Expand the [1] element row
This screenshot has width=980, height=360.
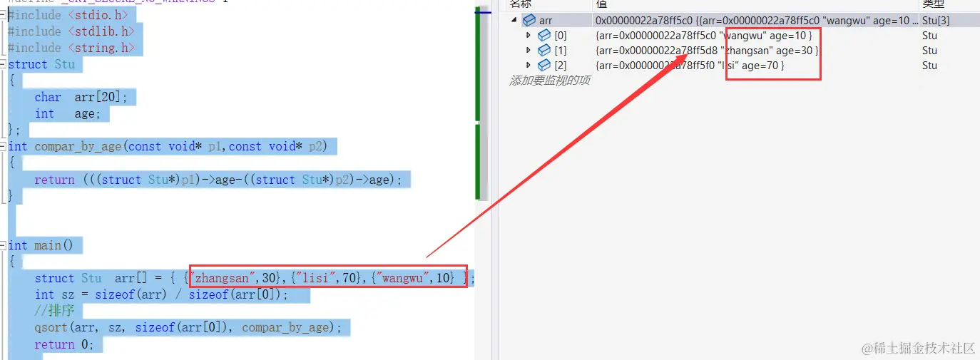[x=529, y=50]
